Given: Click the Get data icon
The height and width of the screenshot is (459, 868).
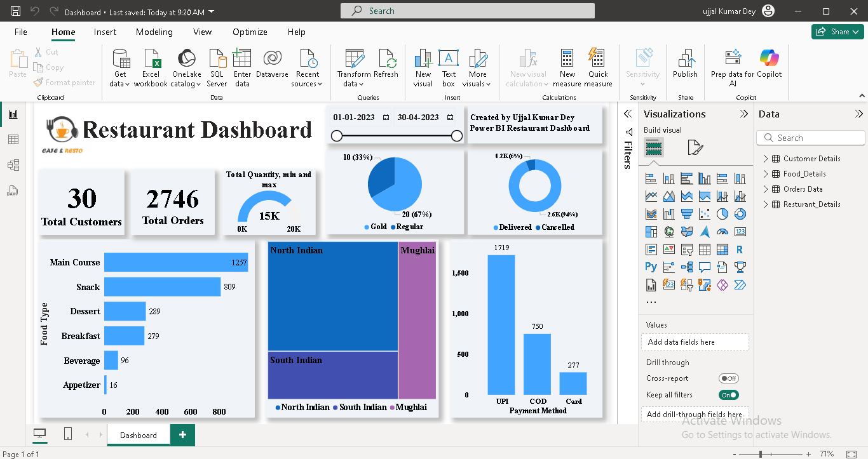Looking at the screenshot, I should point(119,60).
